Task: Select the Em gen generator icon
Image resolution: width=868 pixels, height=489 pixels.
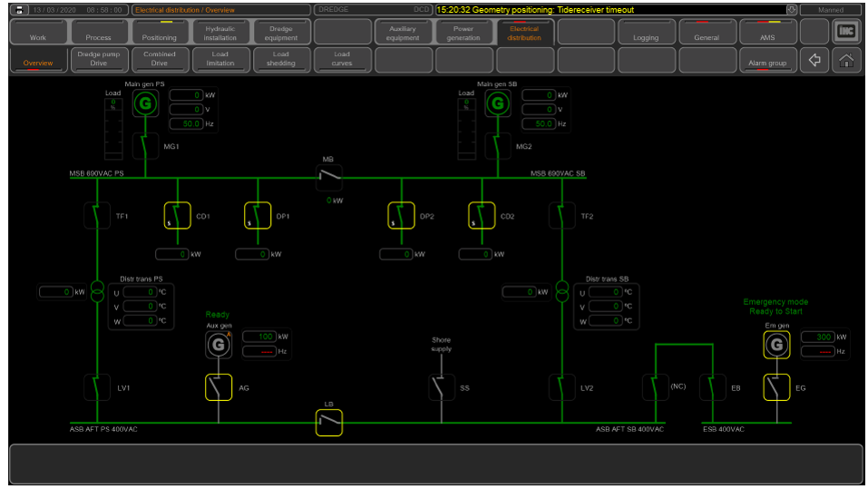Action: pos(776,345)
